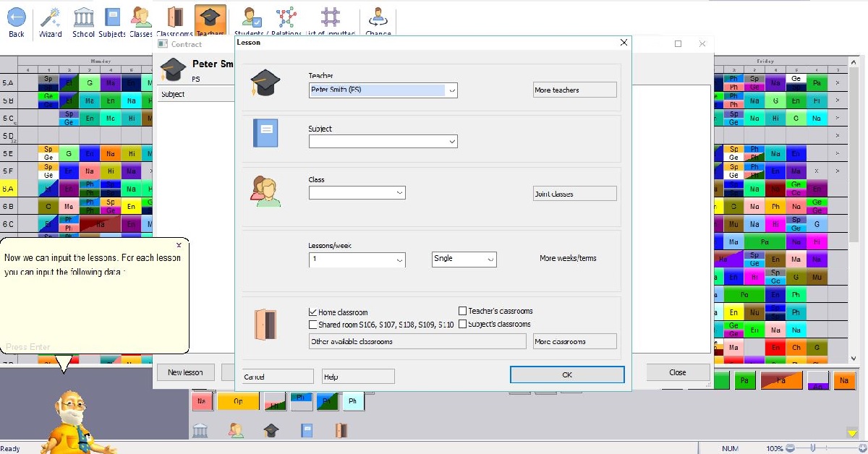Image resolution: width=868 pixels, height=454 pixels.
Task: Open the Teachers section icon
Action: click(x=210, y=18)
